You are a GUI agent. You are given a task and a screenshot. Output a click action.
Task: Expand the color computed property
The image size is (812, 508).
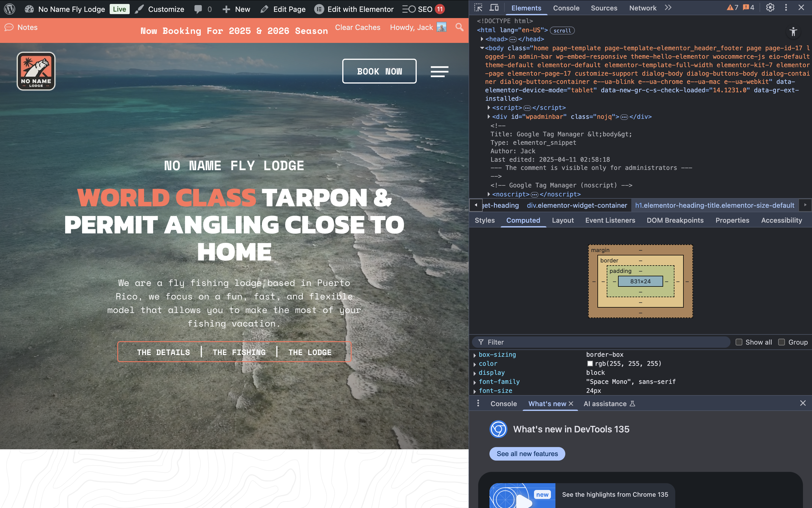[x=475, y=364]
